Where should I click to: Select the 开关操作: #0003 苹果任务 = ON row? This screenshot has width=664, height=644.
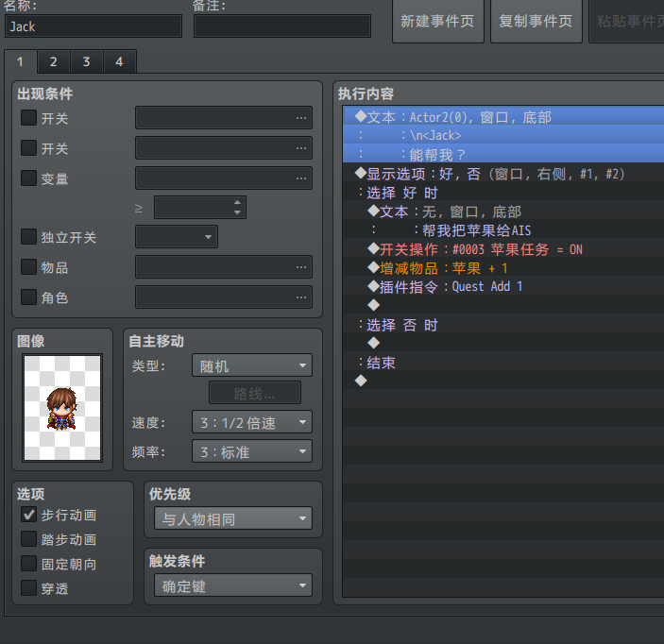pos(503,249)
